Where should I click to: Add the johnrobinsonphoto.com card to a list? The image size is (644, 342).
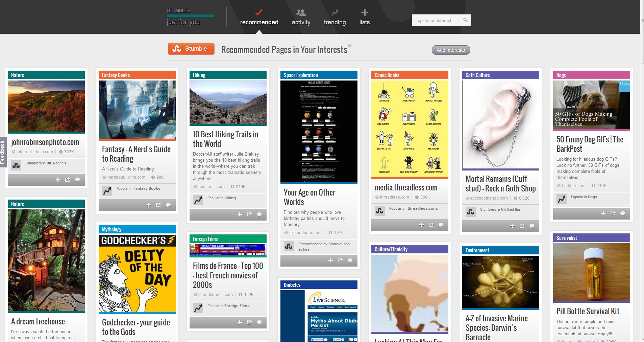58,180
